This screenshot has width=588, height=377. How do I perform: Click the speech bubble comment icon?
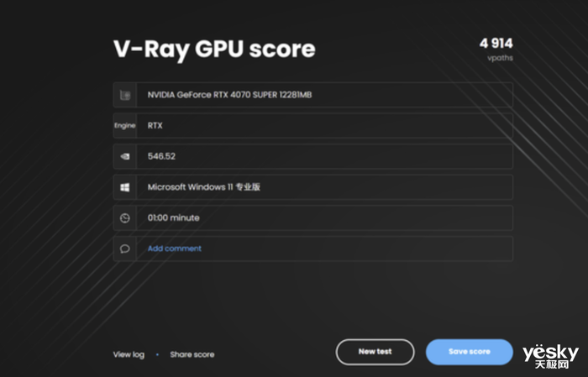click(x=125, y=249)
